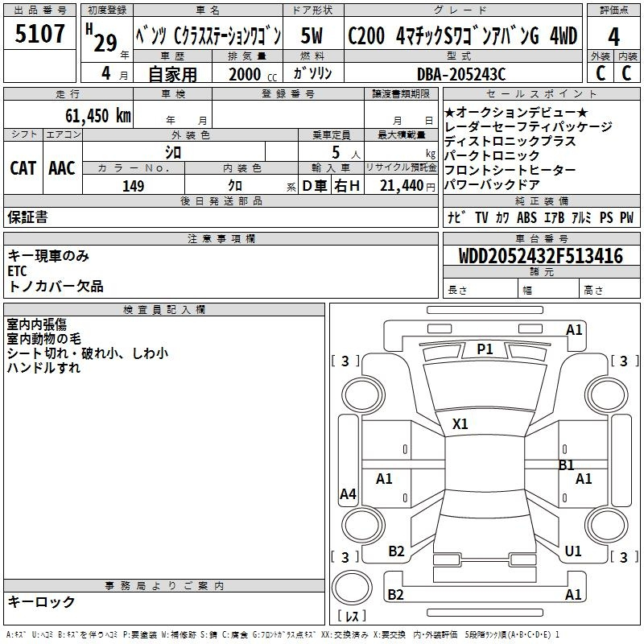This screenshot has height=644, width=644.
Task: Select the color number 149 field
Action: (133, 186)
